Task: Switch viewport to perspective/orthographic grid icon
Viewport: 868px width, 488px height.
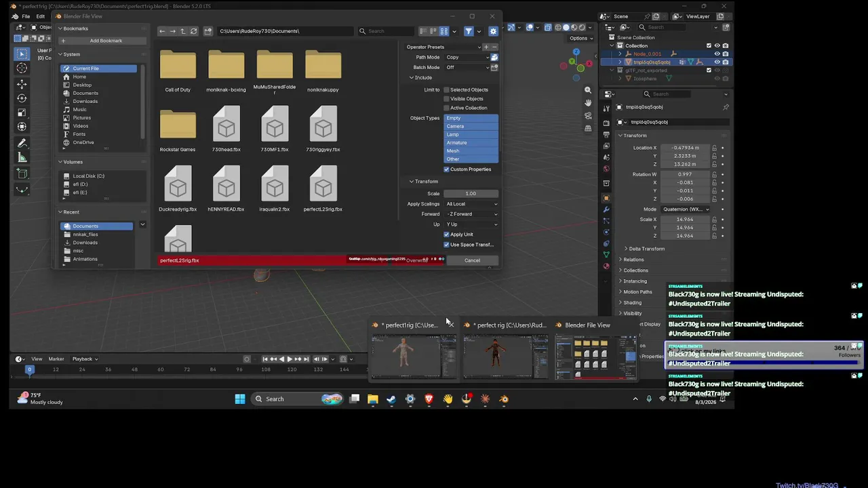Action: 588,128
